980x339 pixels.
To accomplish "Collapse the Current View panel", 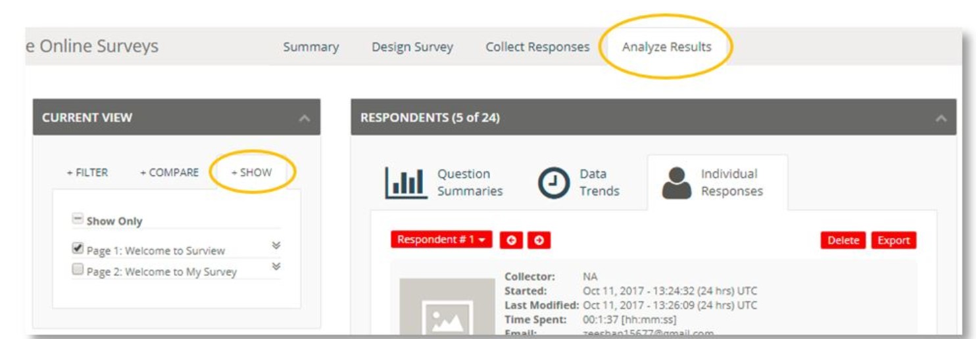I will point(304,118).
